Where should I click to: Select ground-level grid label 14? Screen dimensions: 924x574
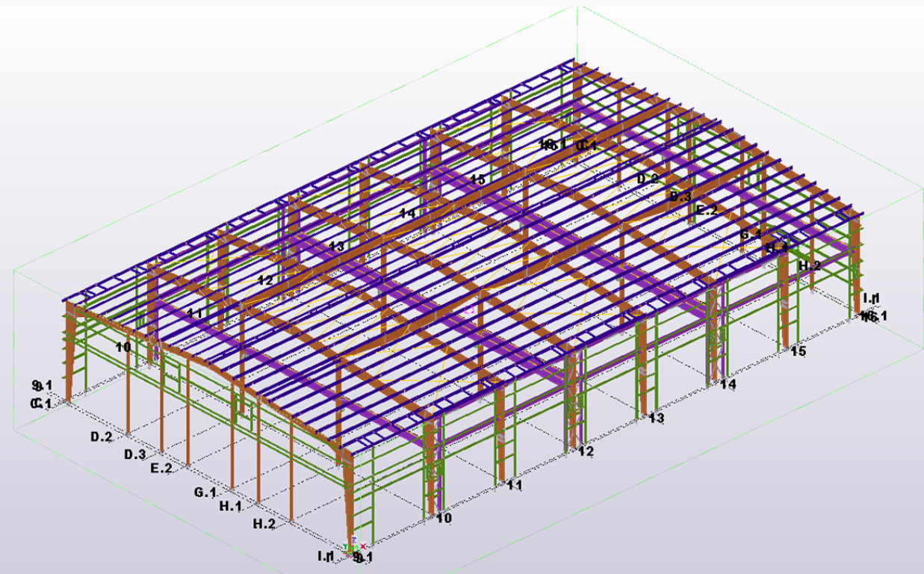[728, 384]
